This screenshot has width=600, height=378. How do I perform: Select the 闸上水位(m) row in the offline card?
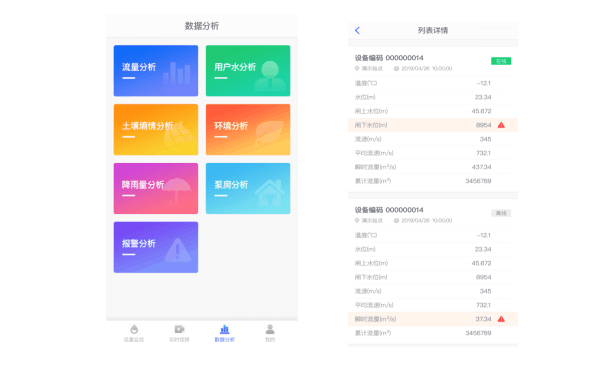pos(433,263)
